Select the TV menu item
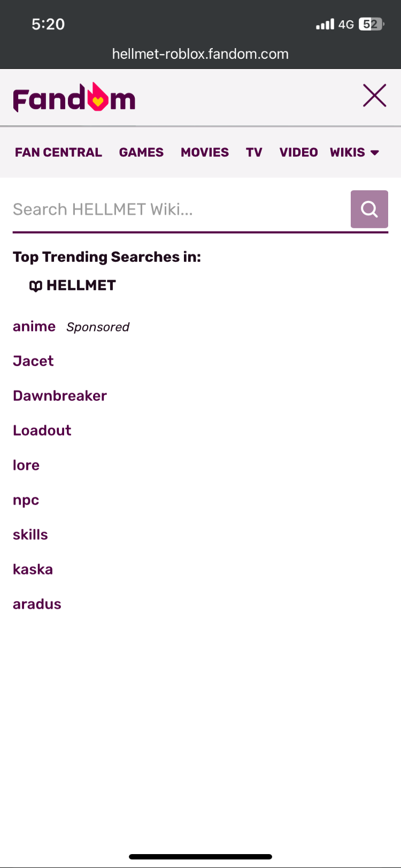The image size is (401, 868). (254, 152)
